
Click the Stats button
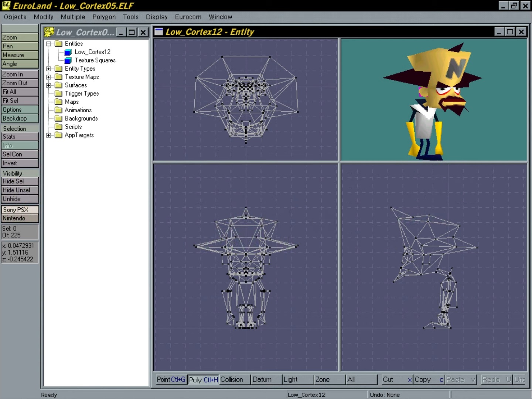point(20,137)
